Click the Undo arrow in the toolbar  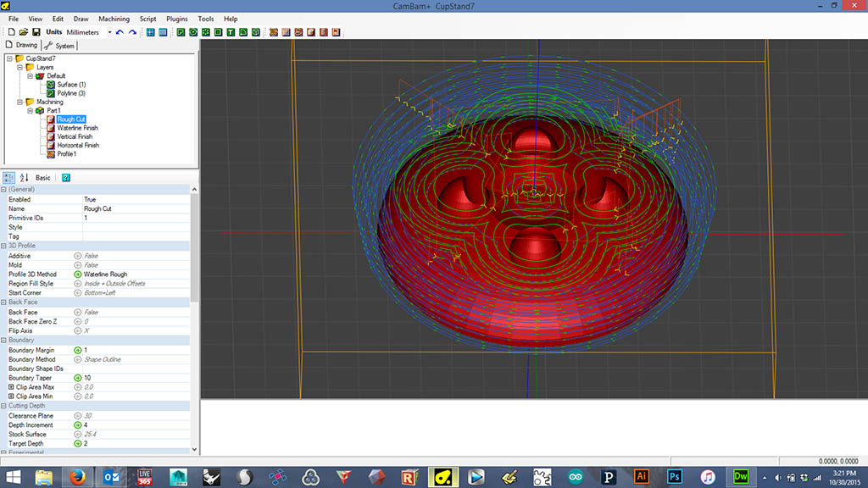[120, 32]
